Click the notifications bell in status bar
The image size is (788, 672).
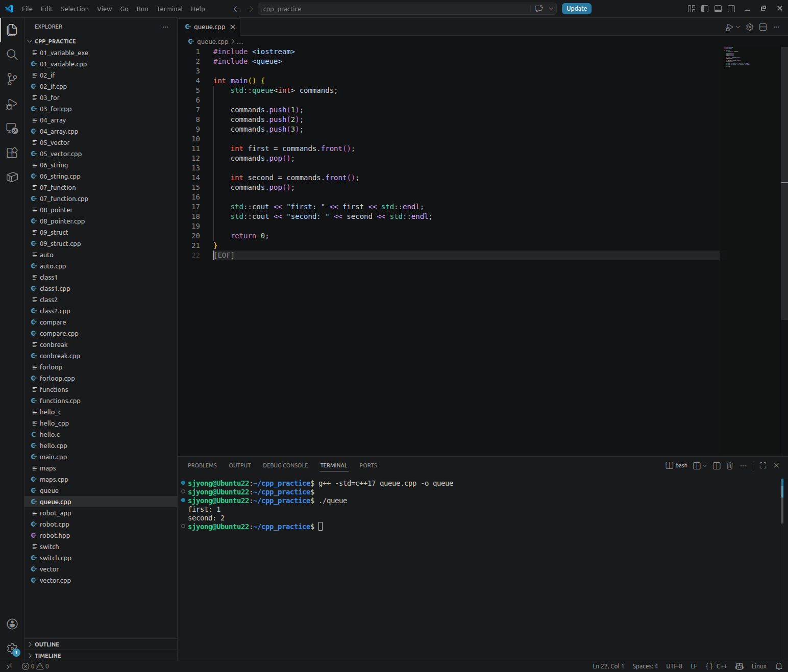click(779, 666)
